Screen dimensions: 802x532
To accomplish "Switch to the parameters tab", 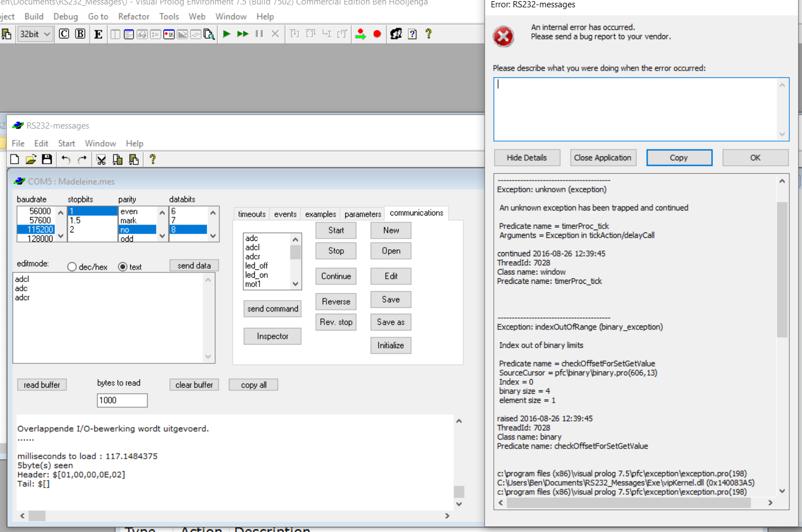I will 363,214.
